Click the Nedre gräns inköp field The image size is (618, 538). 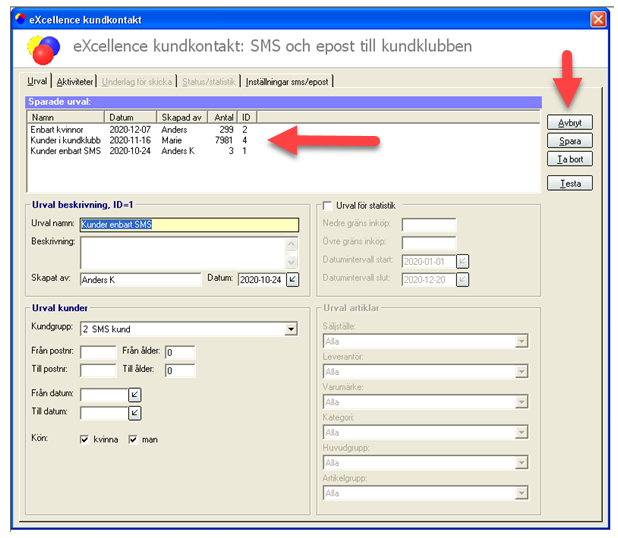(429, 225)
